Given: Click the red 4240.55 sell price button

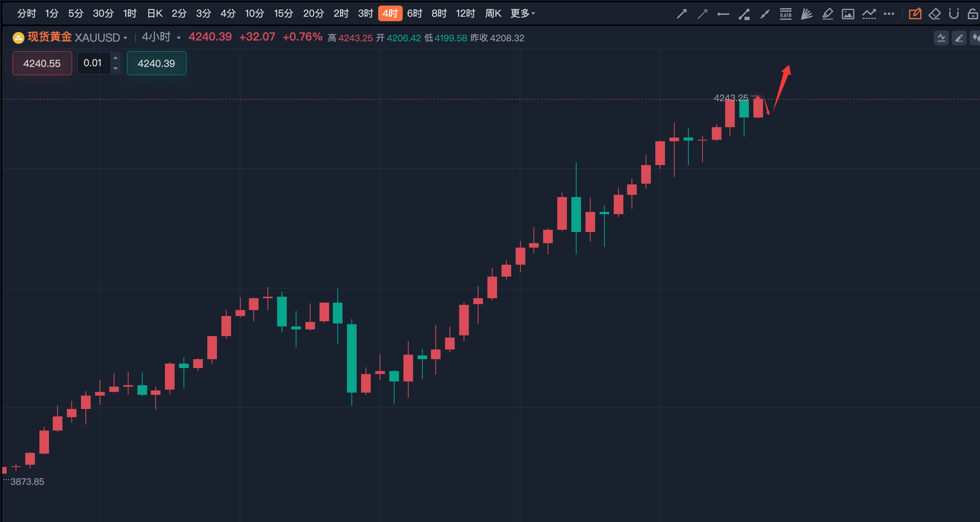Looking at the screenshot, I should (x=42, y=63).
